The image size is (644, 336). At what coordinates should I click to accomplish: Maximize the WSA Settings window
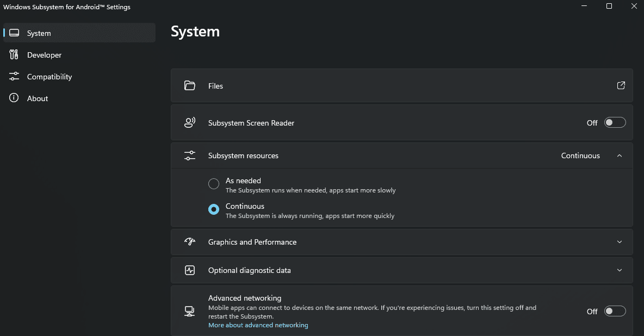coord(609,6)
